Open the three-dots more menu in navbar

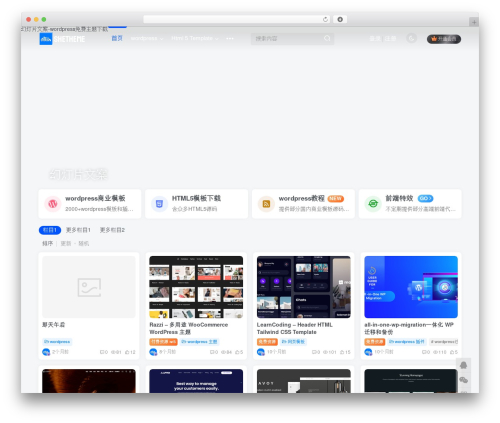[230, 39]
